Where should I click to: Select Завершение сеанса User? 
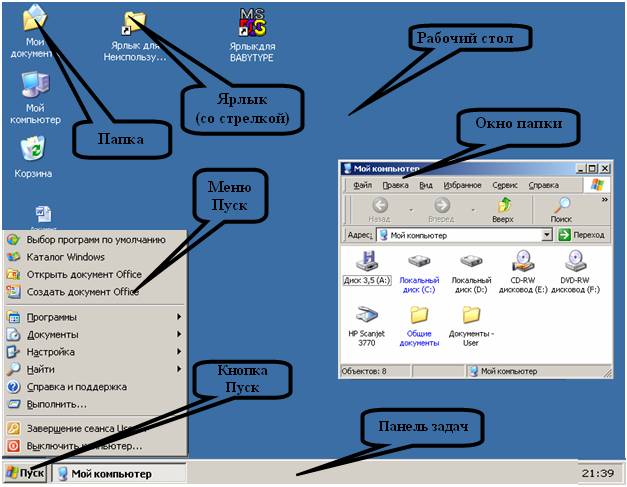point(95,429)
